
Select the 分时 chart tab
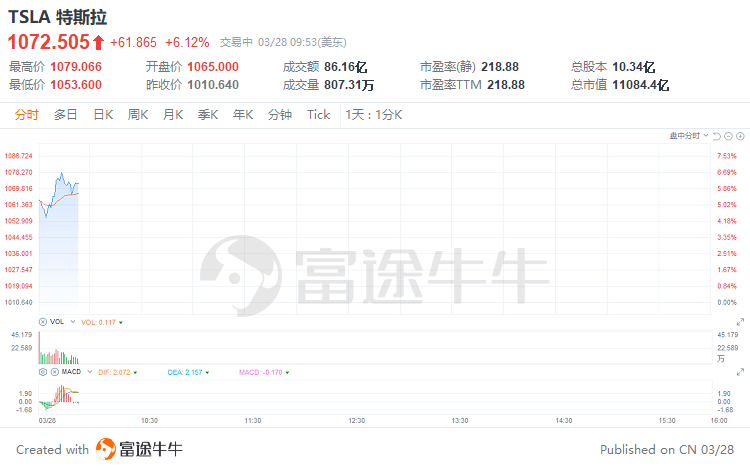(x=26, y=115)
